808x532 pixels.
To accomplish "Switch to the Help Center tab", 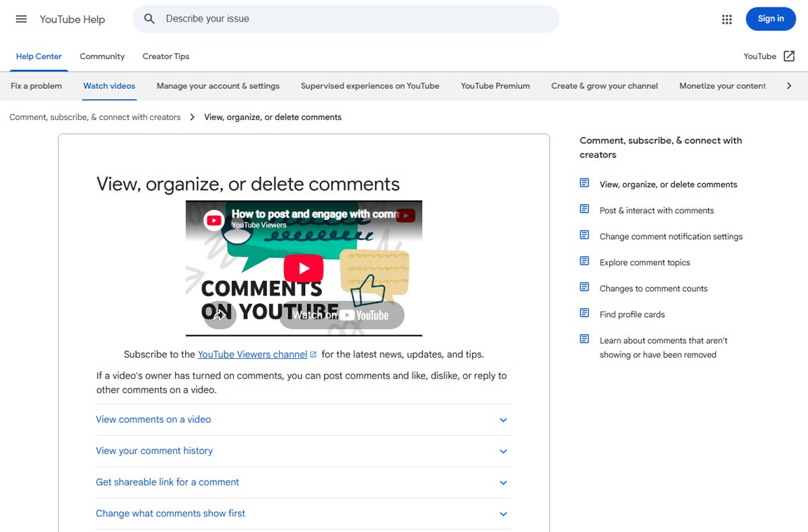I will [x=38, y=57].
